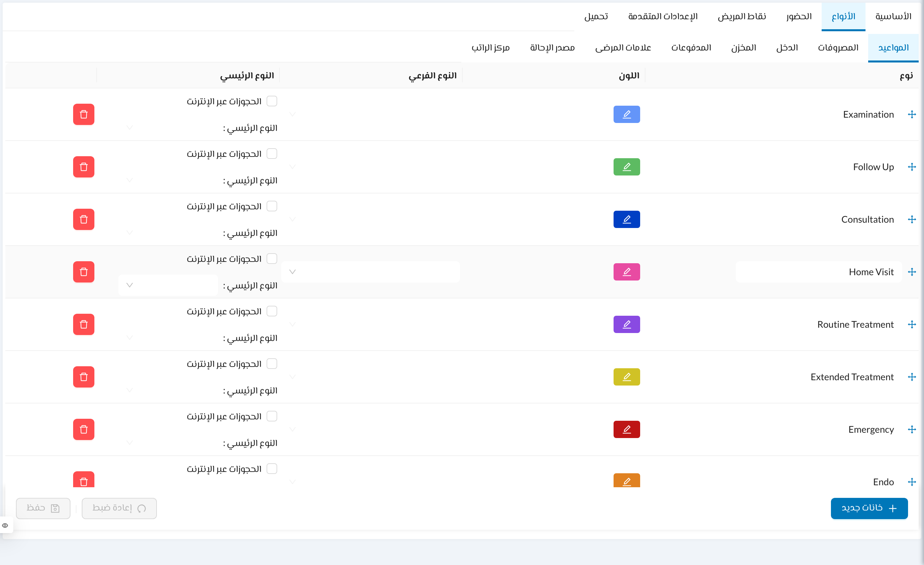Viewport: 924px width, 565px height.
Task: Switch to the الأساسية tab
Action: pyautogui.click(x=893, y=17)
